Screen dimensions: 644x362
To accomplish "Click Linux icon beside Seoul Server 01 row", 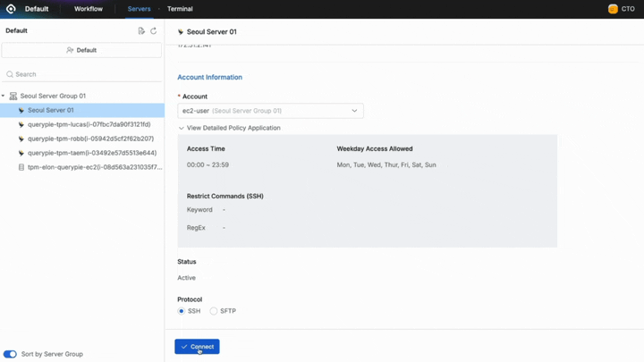I will 21,110.
